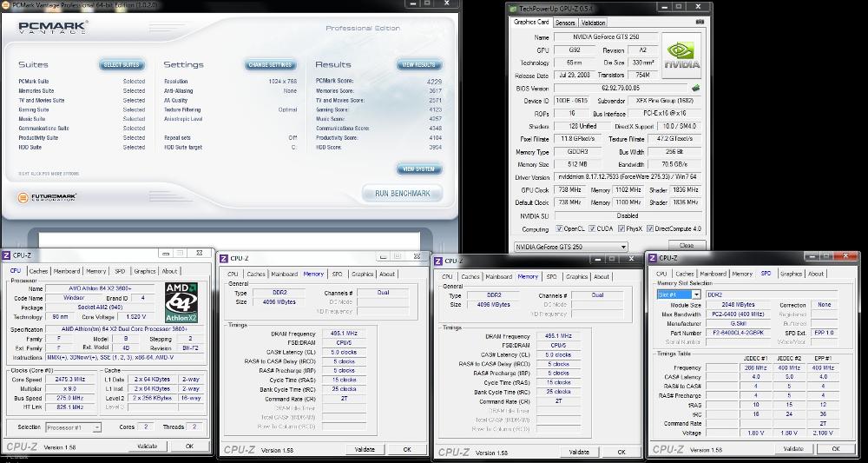This screenshot has height=463, width=868.
Task: Click the GPU-Z Memory Type value GDDR3
Action: (578, 152)
